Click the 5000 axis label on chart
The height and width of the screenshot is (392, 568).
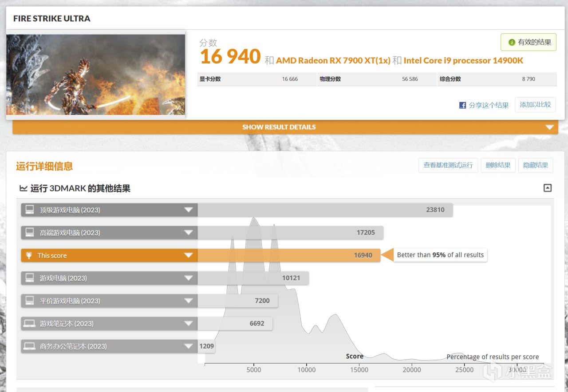(x=254, y=370)
